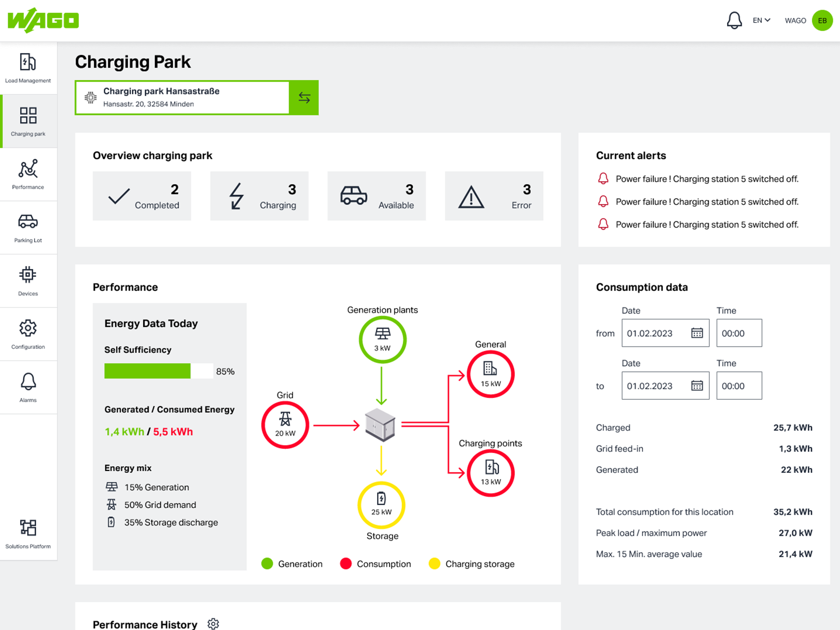Screen dimensions: 840x630
Task: Open Alarms page in sidebar
Action: click(28, 387)
